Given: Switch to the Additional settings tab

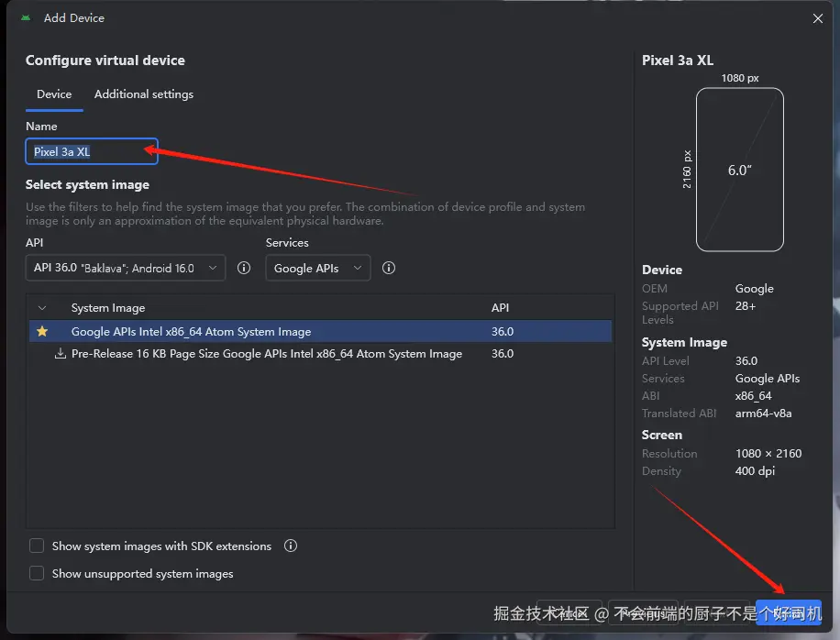Looking at the screenshot, I should point(144,94).
